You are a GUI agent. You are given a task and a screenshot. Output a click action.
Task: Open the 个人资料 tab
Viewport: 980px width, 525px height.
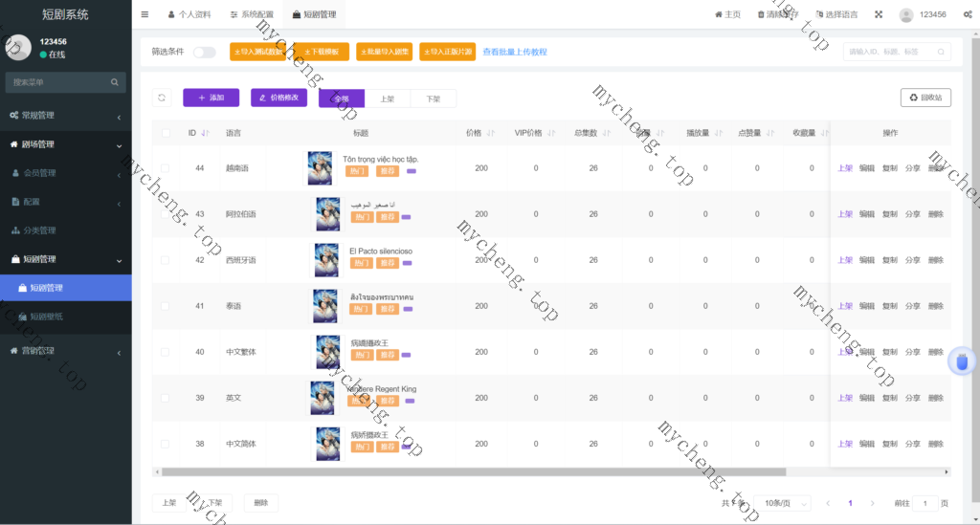[x=189, y=14]
